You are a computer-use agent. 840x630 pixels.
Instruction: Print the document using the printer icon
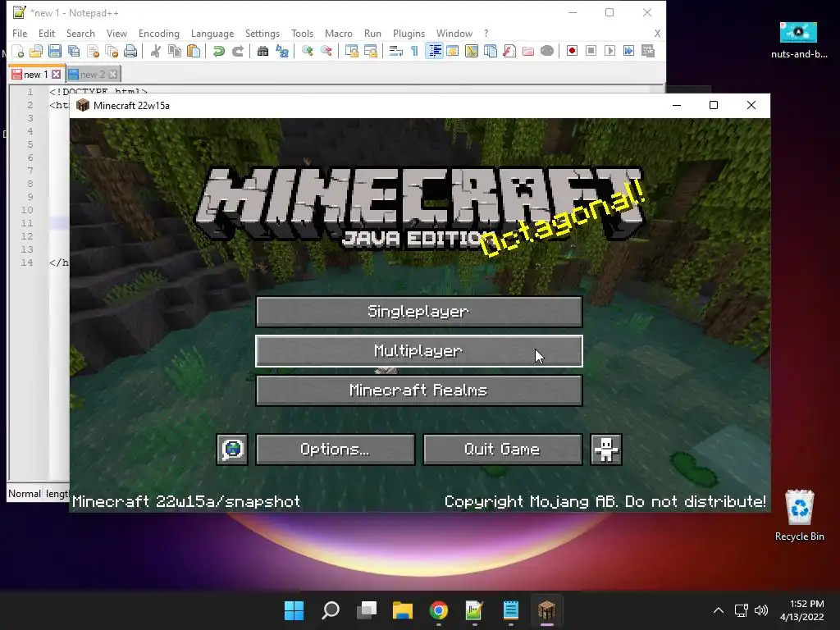(130, 51)
